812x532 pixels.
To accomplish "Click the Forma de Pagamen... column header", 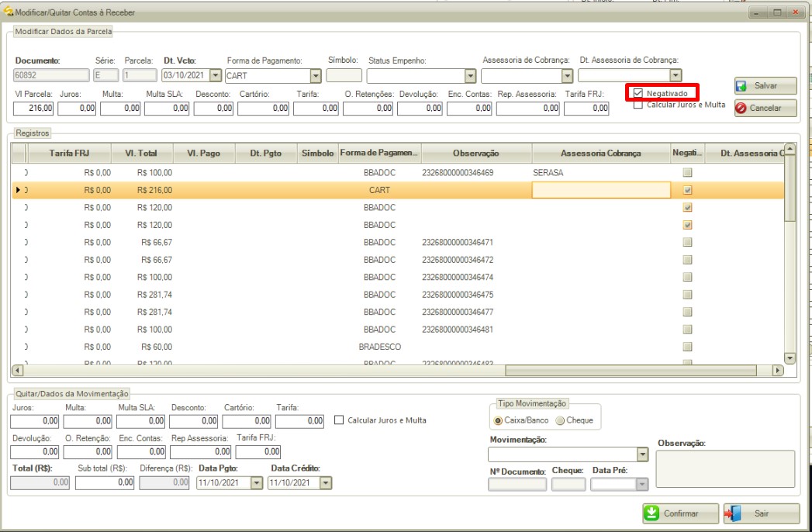I will [x=380, y=153].
